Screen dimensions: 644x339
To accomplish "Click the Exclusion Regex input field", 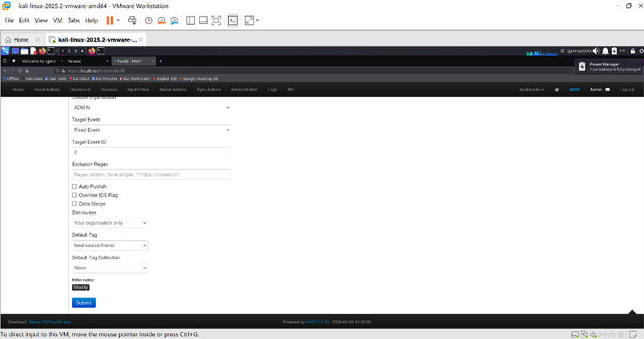I will 151,174.
